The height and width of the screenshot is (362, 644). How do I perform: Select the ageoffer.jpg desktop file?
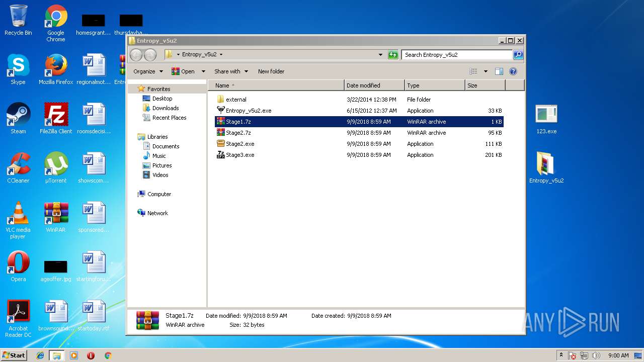coord(56,270)
